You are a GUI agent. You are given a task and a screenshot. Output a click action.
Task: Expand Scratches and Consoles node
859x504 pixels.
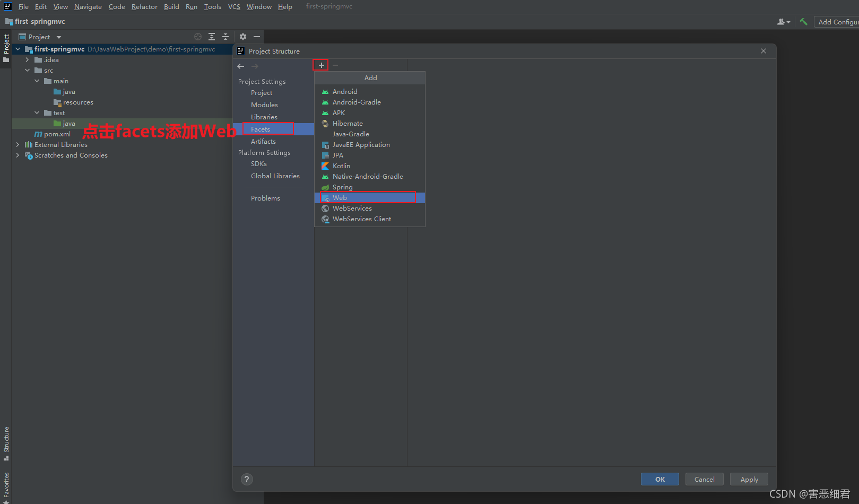(18, 155)
